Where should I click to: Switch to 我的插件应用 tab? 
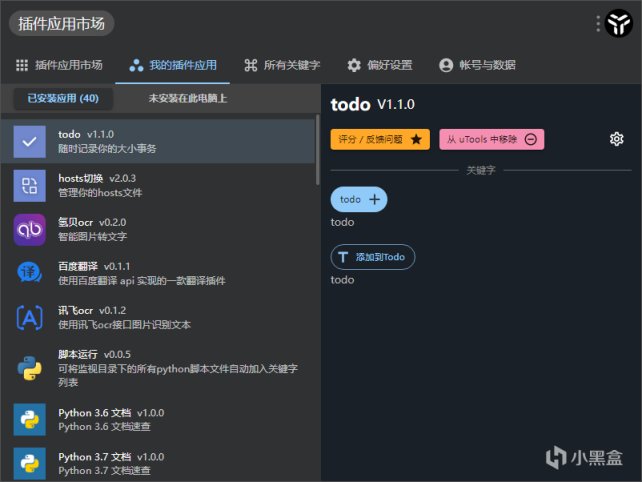point(173,65)
